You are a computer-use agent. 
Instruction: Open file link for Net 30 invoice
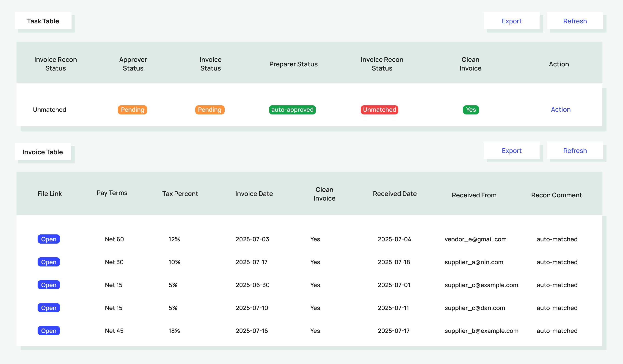49,262
